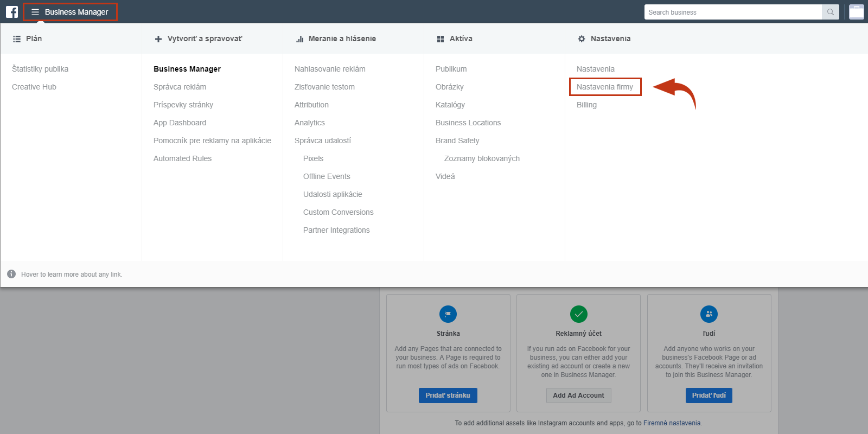
Task: Open Nastavenia firmy
Action: 605,87
